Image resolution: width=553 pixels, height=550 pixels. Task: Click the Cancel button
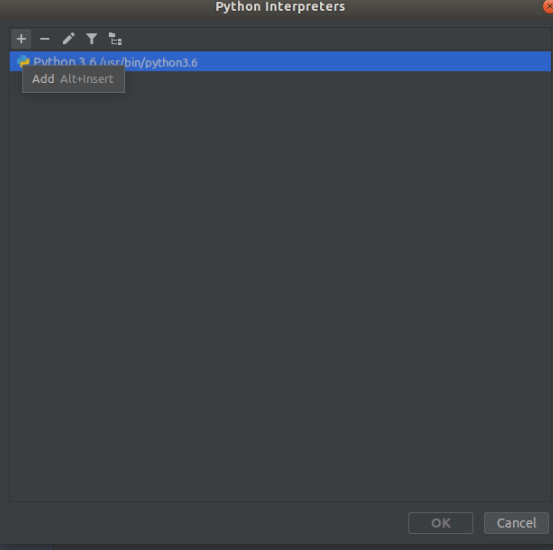[x=516, y=523]
